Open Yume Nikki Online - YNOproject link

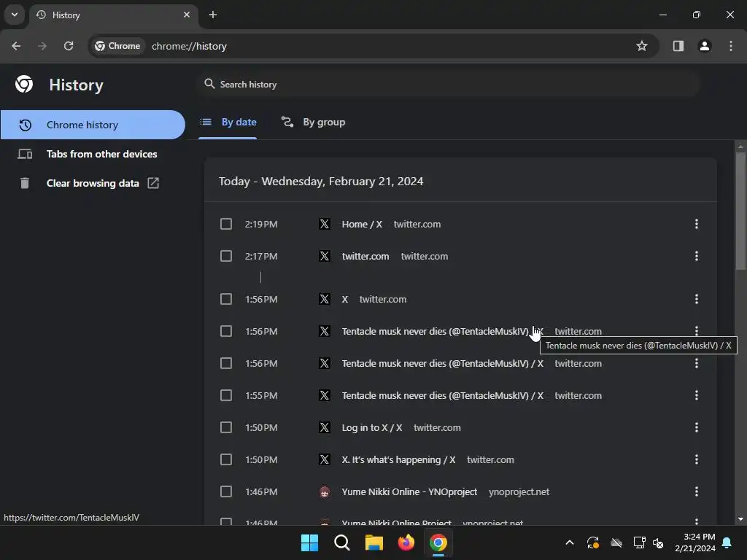[x=409, y=492]
